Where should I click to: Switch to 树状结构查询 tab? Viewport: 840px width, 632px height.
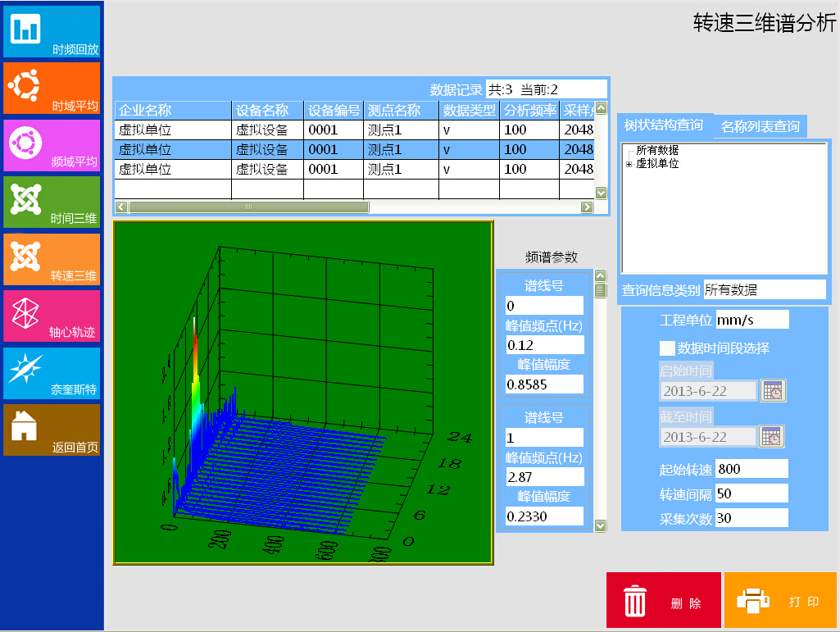663,125
